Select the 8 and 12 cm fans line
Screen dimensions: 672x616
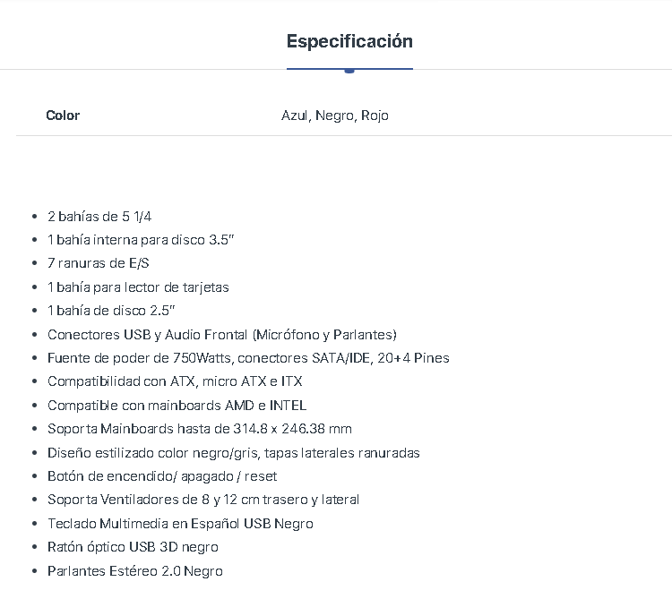[x=203, y=500]
